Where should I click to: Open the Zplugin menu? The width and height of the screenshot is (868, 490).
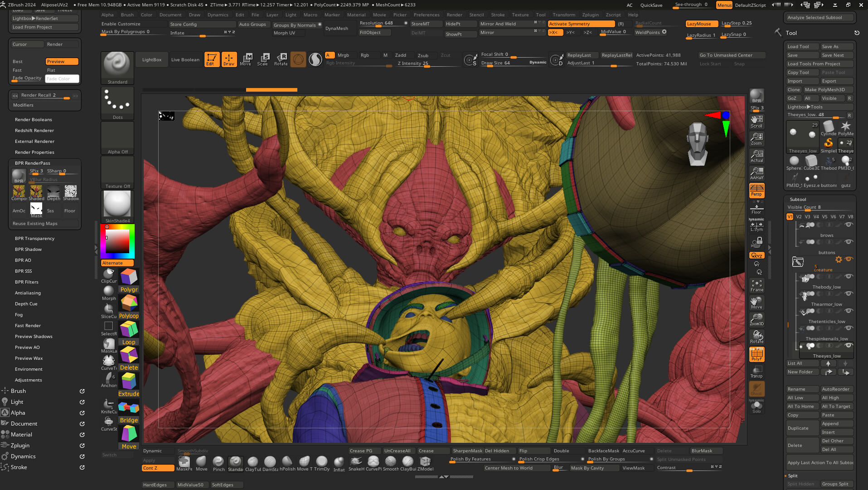pyautogui.click(x=590, y=15)
